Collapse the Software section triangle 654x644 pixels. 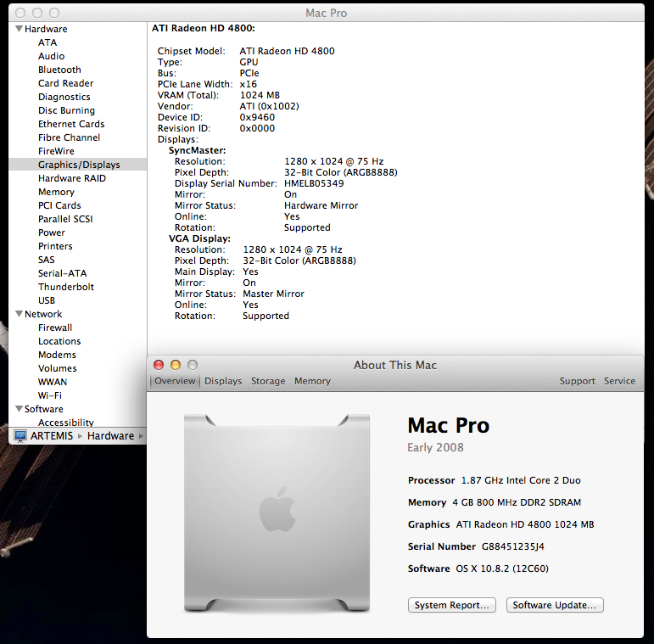[x=19, y=409]
